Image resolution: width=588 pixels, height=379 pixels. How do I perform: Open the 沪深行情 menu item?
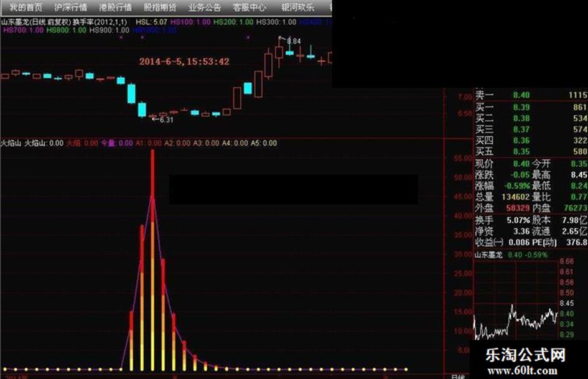coord(70,7)
